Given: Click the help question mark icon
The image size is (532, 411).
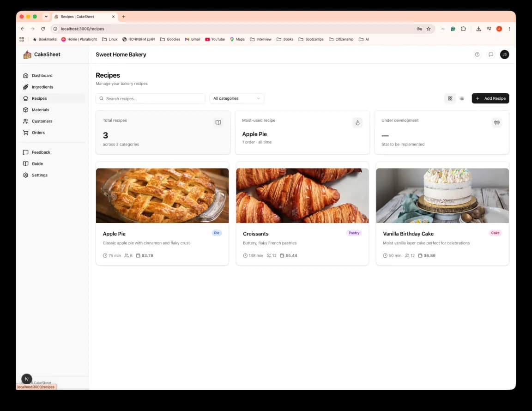Looking at the screenshot, I should point(477,54).
